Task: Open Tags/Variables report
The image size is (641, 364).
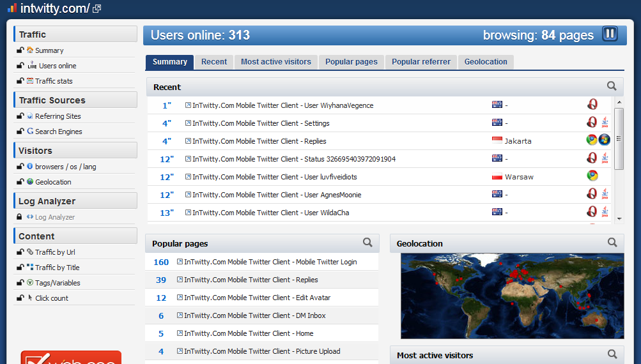Action: pyautogui.click(x=58, y=283)
